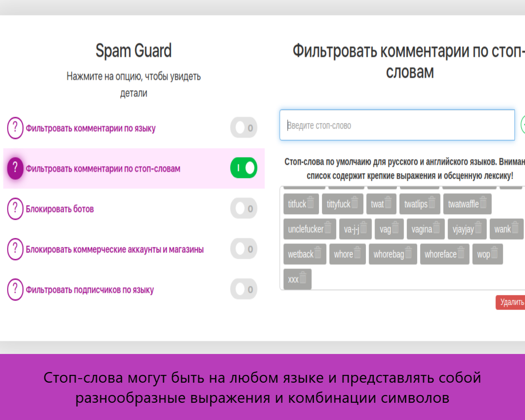Click the "Введите стоп-слово" input field

(397, 125)
